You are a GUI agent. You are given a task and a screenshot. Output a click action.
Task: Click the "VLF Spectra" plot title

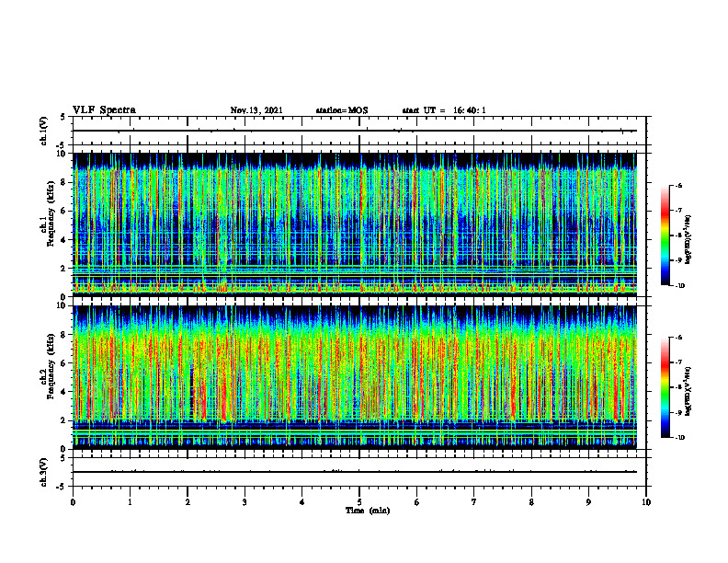point(104,110)
